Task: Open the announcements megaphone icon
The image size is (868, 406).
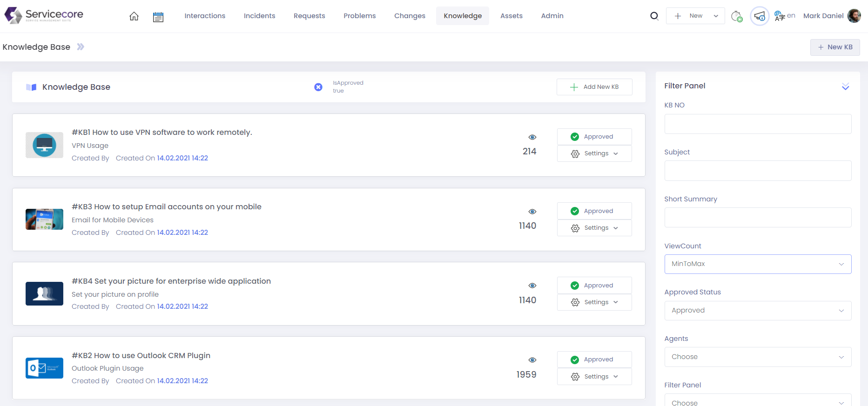Action: [760, 16]
